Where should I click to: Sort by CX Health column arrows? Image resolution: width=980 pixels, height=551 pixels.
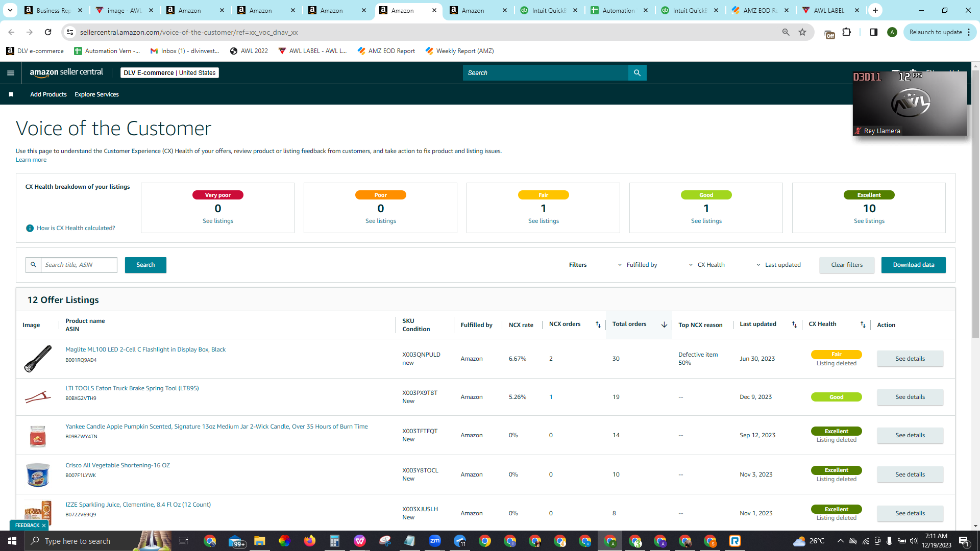(863, 324)
